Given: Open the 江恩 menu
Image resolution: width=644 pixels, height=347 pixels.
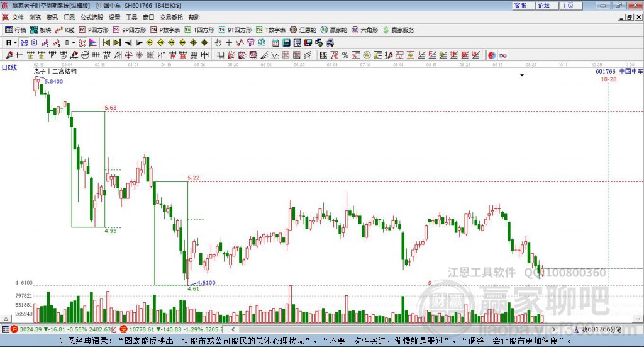Looking at the screenshot, I should tap(69, 17).
